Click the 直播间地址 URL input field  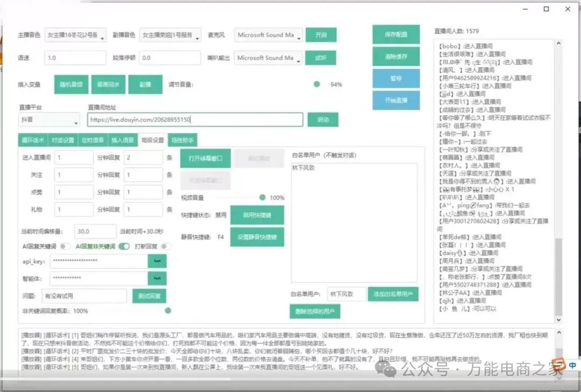tap(195, 119)
